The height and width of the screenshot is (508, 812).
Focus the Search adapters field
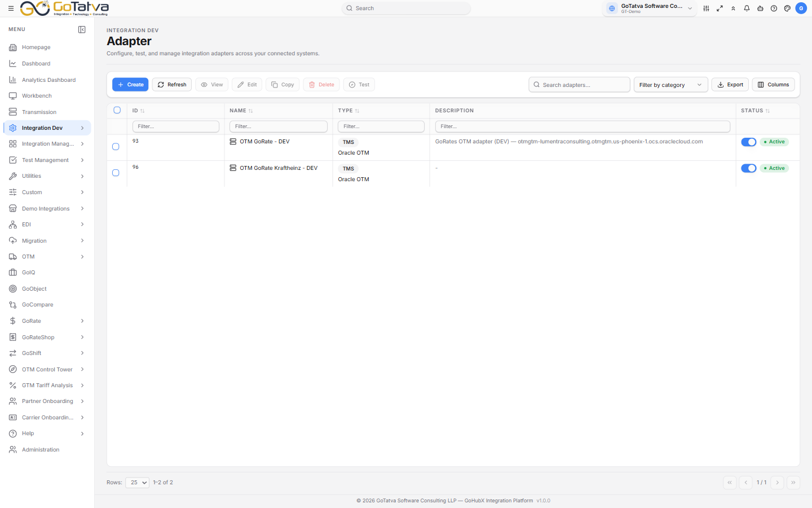580,85
